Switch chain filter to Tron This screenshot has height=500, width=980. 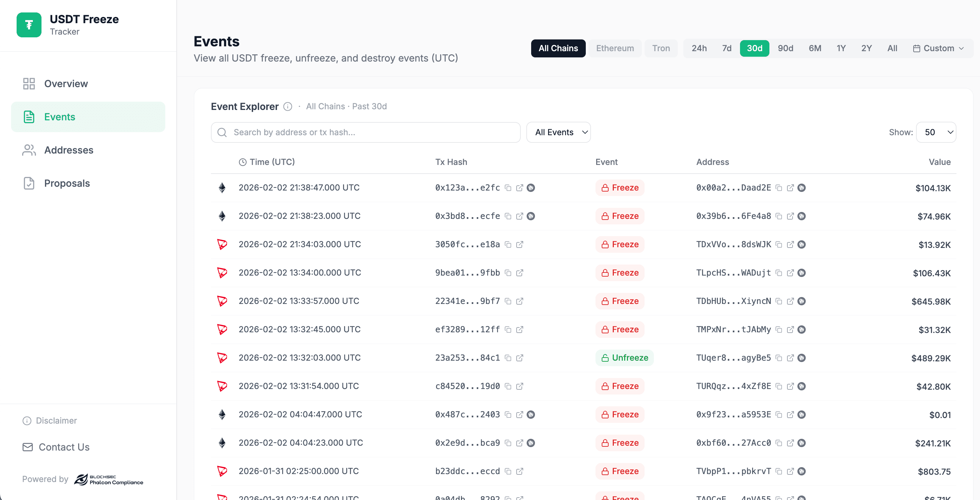(661, 48)
